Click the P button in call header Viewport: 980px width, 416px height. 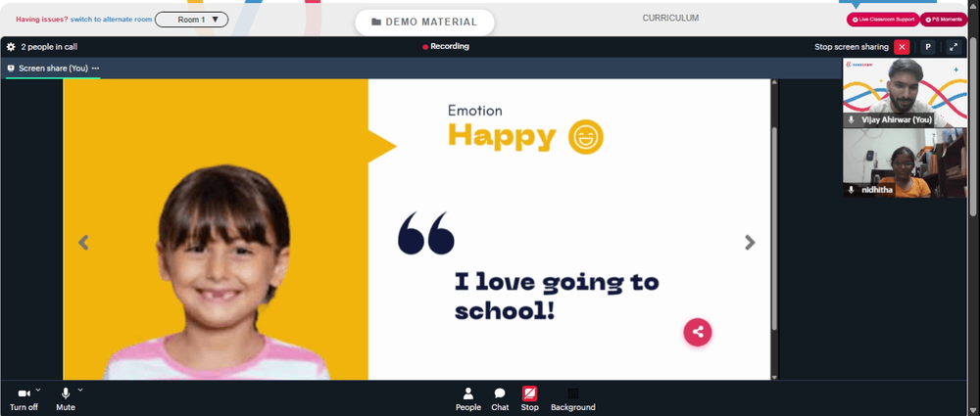(x=928, y=47)
